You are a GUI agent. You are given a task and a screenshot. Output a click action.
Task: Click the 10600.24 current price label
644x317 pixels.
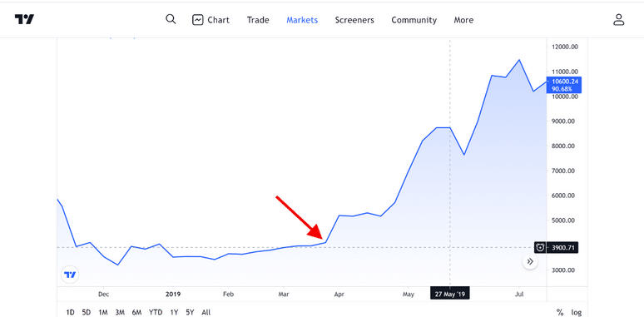(x=563, y=85)
